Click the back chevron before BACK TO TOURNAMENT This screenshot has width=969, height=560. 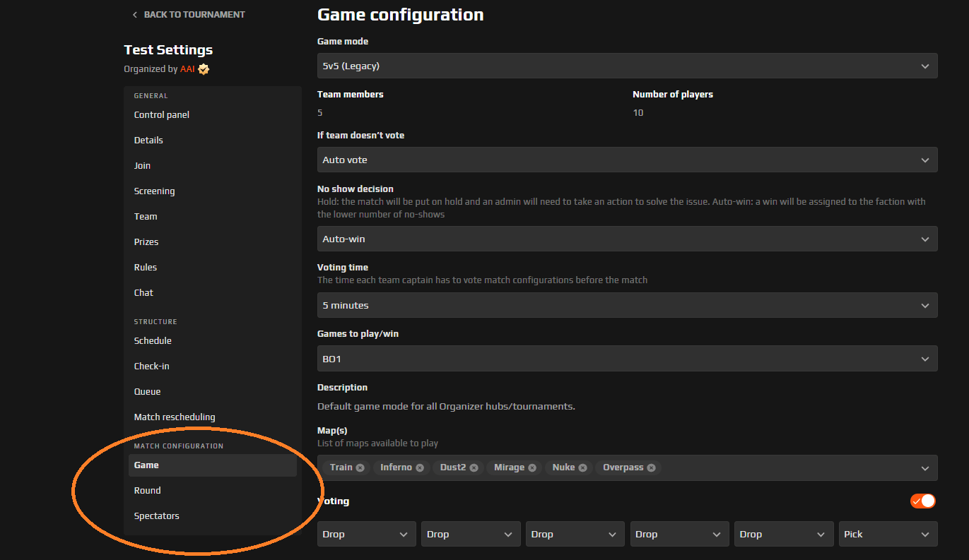(x=134, y=13)
